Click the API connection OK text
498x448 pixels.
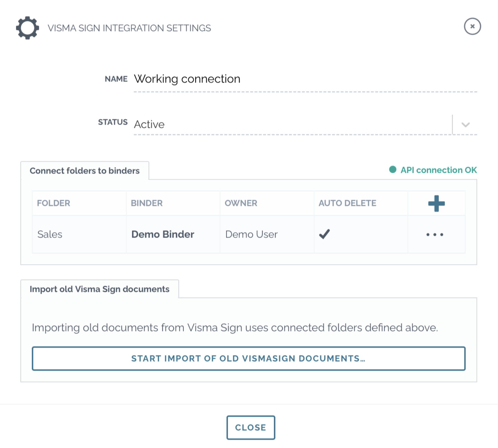tap(438, 170)
